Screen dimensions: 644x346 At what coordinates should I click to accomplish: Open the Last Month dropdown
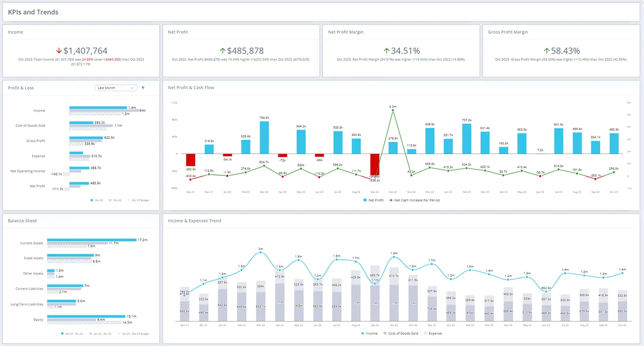[x=115, y=88]
